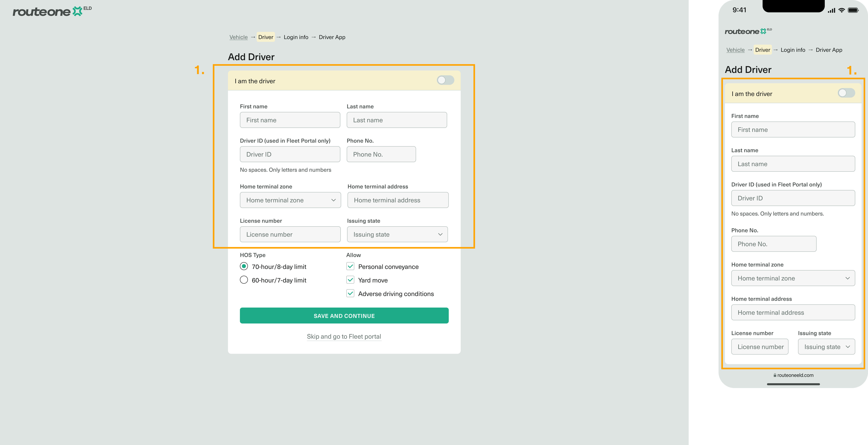Click desktop 'No spaces. Only letters and numbers' hint
Image resolution: width=868 pixels, height=445 pixels.
tap(285, 170)
